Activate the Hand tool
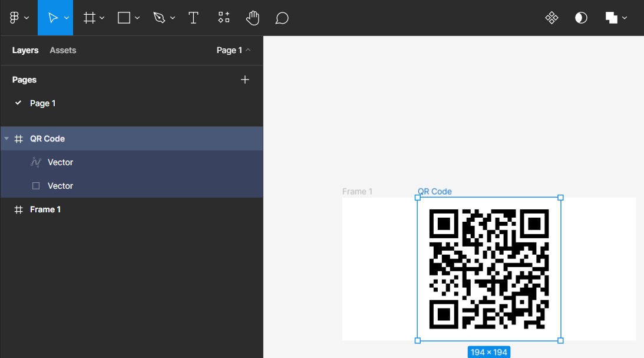This screenshot has width=644, height=358. [x=252, y=18]
